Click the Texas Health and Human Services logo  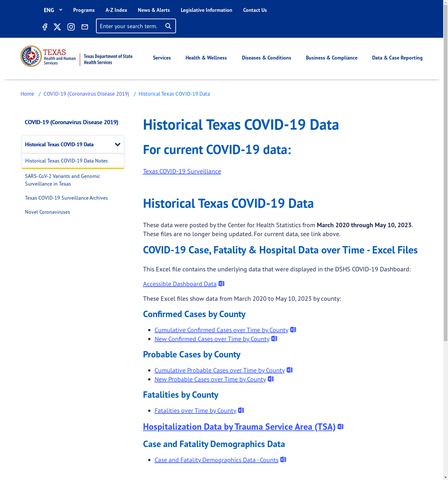point(48,56)
